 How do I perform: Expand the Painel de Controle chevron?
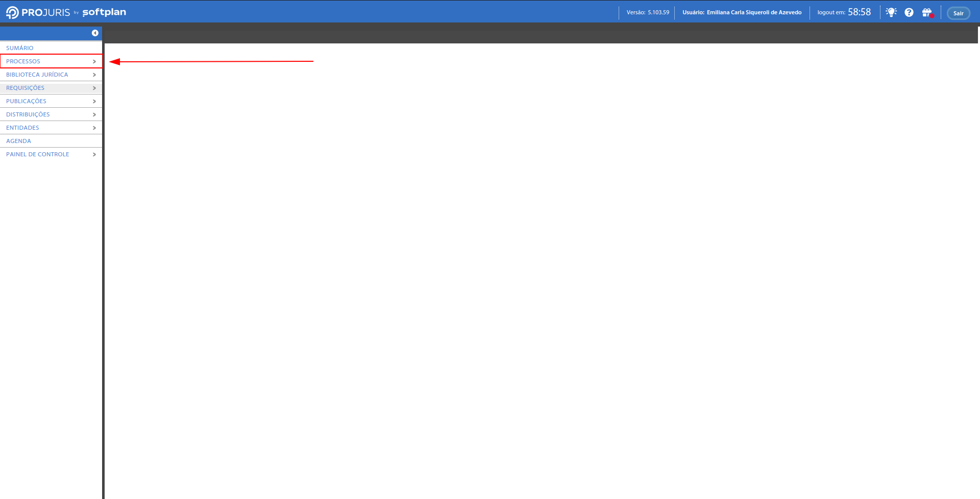(x=94, y=154)
